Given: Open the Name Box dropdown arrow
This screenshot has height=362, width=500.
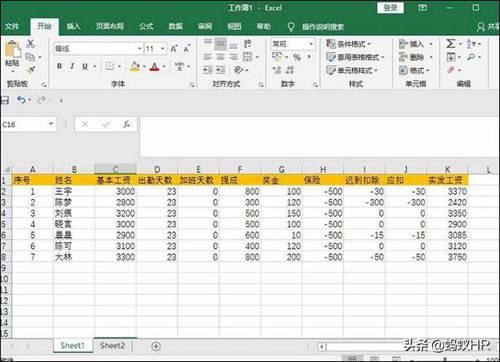Looking at the screenshot, I should (51, 124).
